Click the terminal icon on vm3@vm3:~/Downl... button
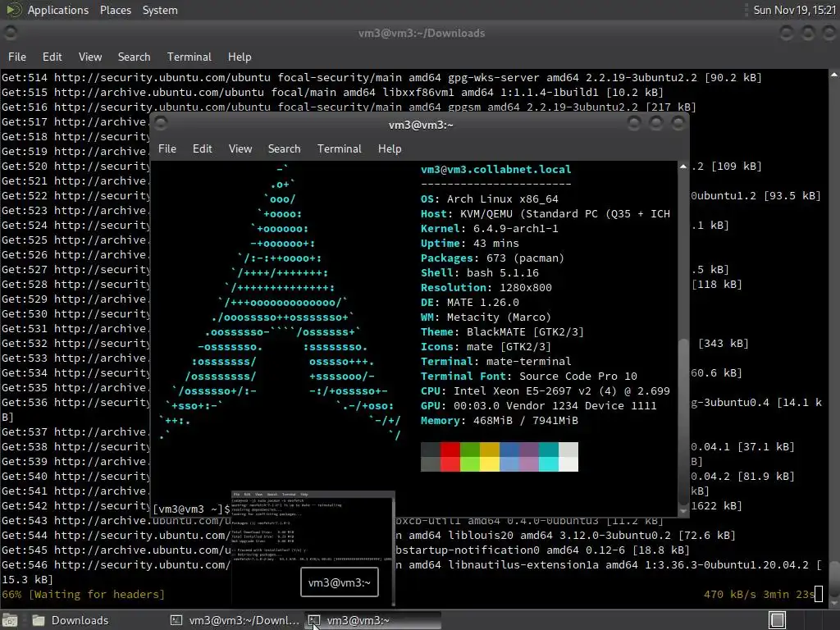Viewport: 840px width, 630px height. point(176,620)
